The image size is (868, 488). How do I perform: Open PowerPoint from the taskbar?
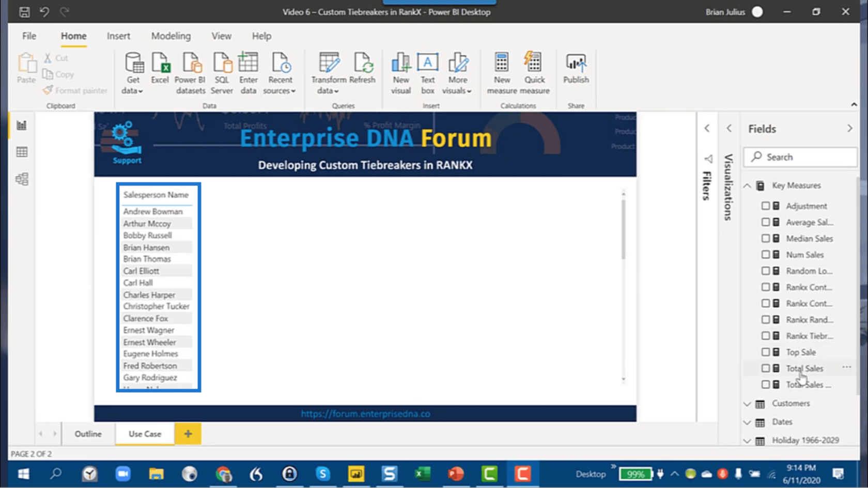click(x=456, y=474)
